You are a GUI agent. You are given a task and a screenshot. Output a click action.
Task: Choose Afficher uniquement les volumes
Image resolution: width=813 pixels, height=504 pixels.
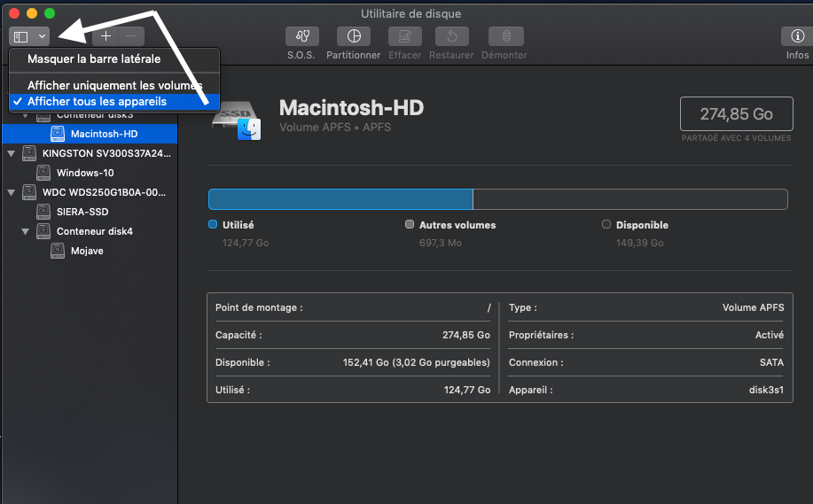(114, 85)
